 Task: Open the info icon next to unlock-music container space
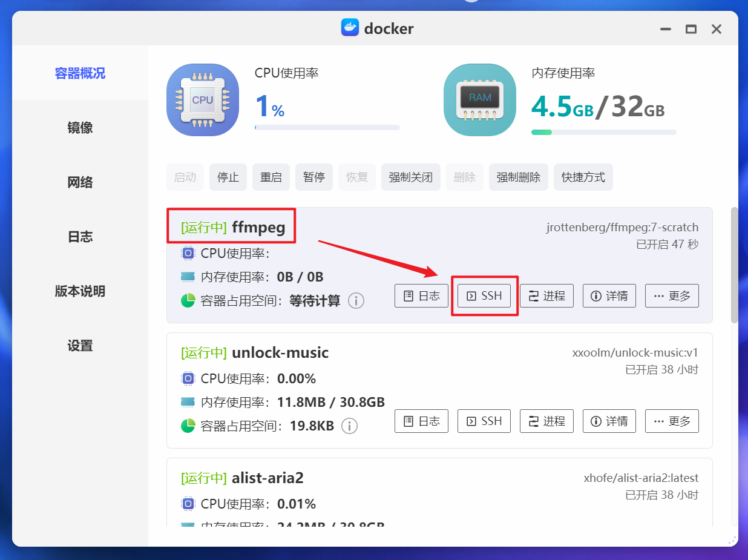(x=349, y=426)
